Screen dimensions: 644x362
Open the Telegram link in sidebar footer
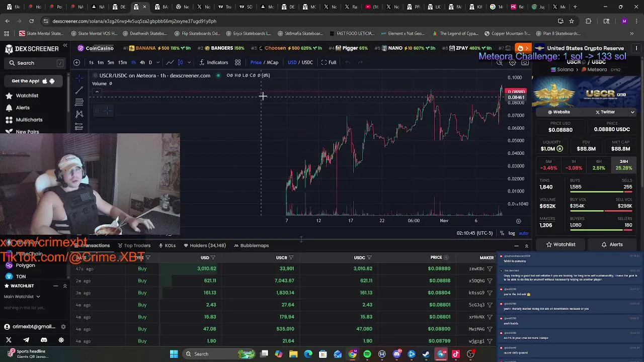pyautogui.click(x=26, y=340)
